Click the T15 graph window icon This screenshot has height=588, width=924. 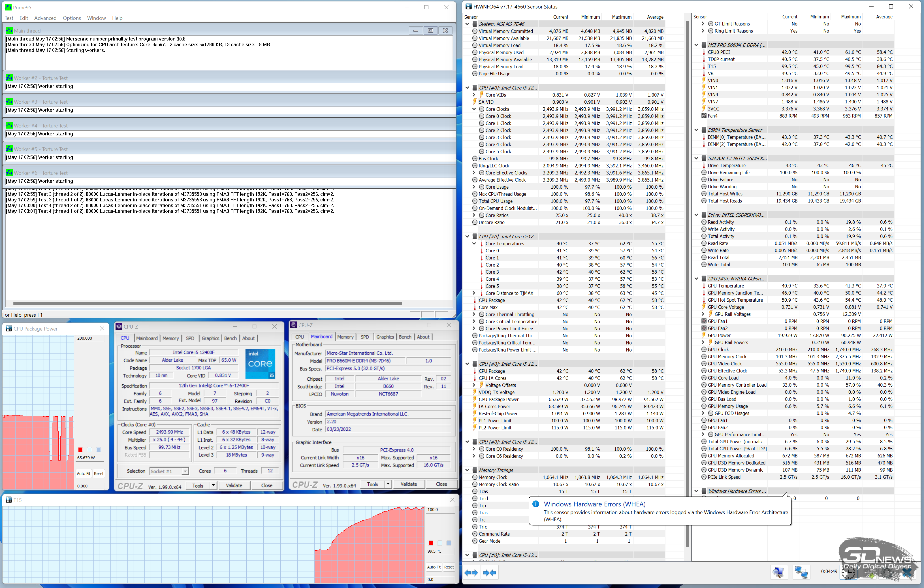point(8,500)
